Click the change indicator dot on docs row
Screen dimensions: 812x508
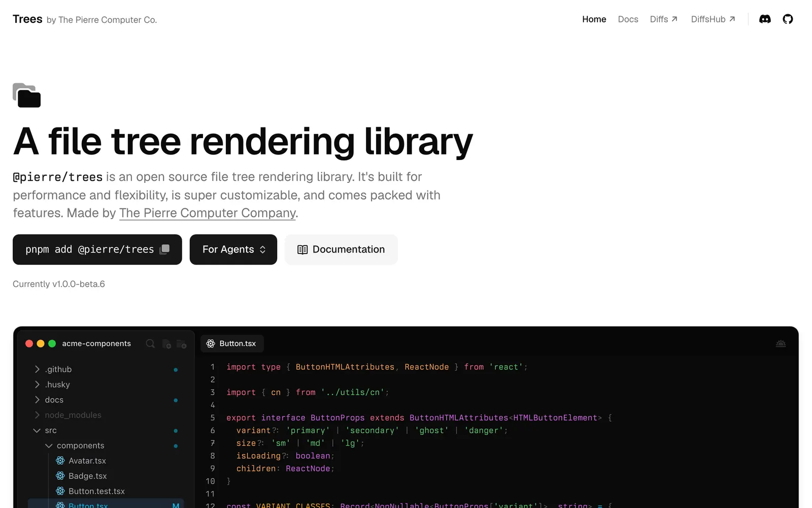click(176, 400)
